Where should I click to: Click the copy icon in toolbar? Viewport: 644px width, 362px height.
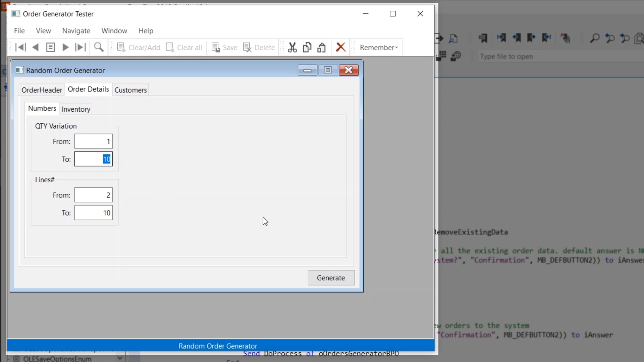click(x=307, y=48)
